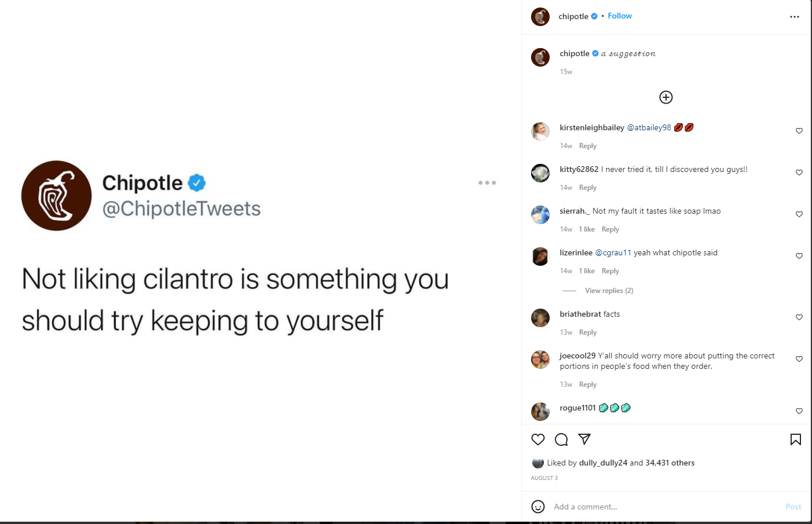Viewport: 812px width, 524px height.
Task: Reply to kitty62862's comment
Action: coord(587,188)
